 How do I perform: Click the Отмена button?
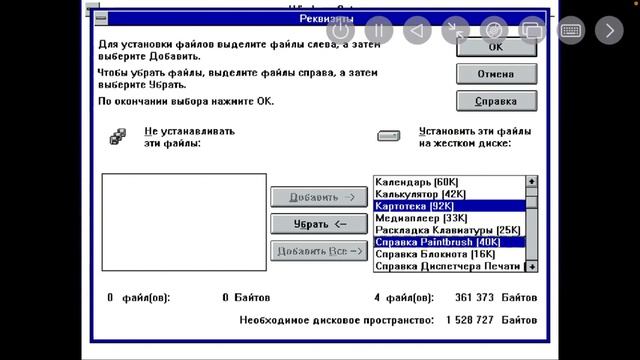tap(496, 74)
